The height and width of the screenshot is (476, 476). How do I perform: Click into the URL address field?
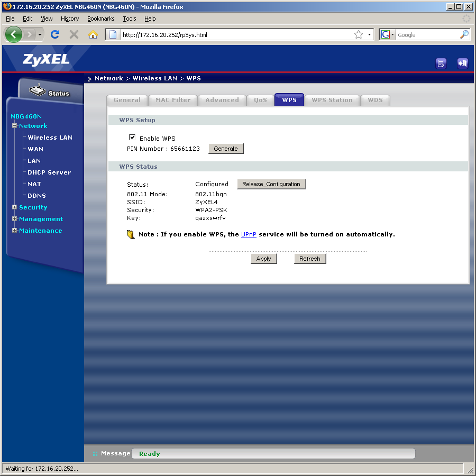click(237, 34)
